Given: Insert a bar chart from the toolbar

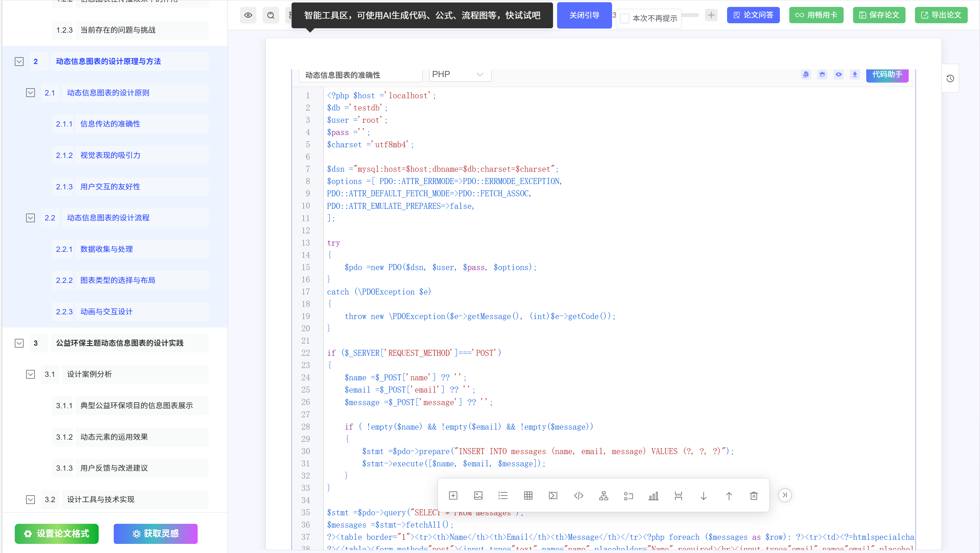Looking at the screenshot, I should pyautogui.click(x=653, y=496).
